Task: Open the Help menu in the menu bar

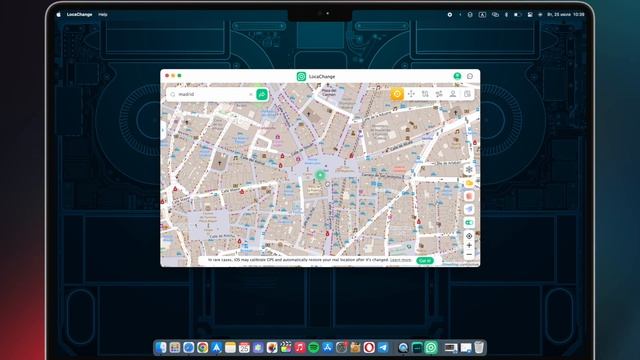Action: [103, 14]
